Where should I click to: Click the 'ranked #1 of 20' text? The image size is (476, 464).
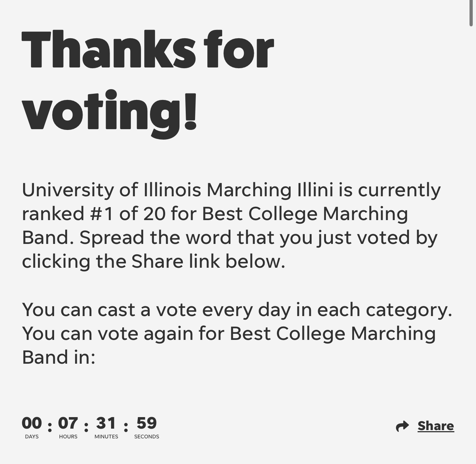coord(94,214)
